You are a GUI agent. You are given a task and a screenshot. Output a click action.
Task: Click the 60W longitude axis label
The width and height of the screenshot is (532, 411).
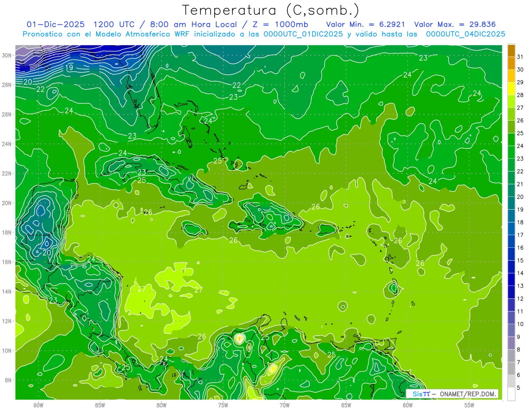pyautogui.click(x=407, y=406)
